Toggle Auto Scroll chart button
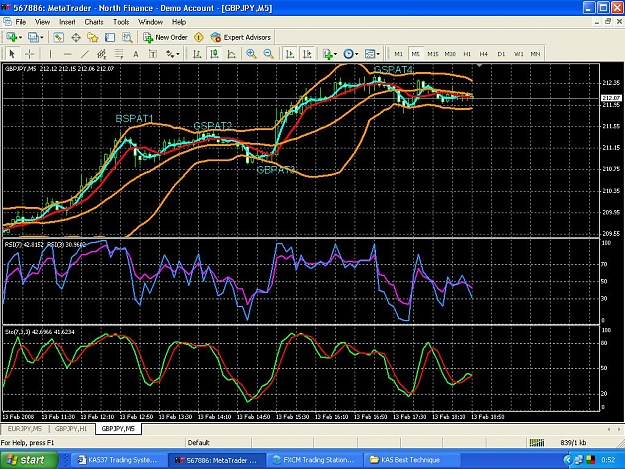This screenshot has height=469, width=625. (290, 54)
